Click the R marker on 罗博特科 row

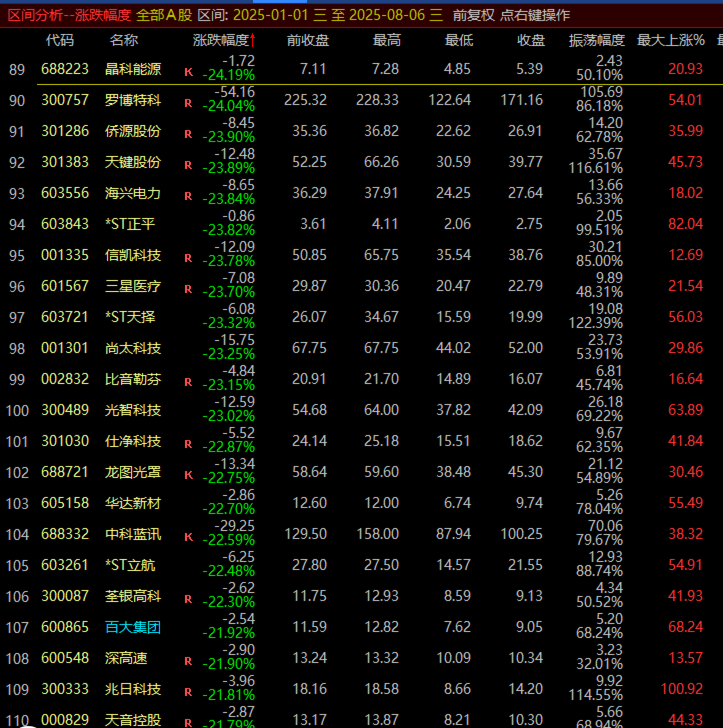click(x=188, y=103)
